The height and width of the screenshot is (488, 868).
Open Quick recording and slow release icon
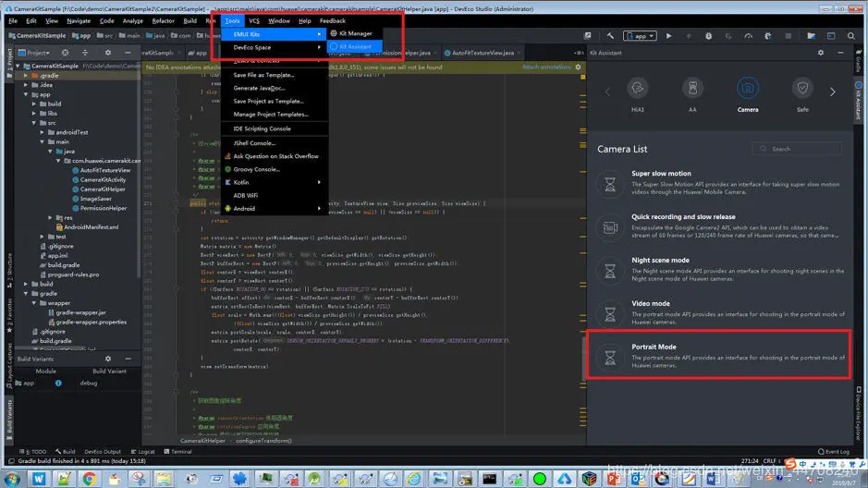pos(609,226)
